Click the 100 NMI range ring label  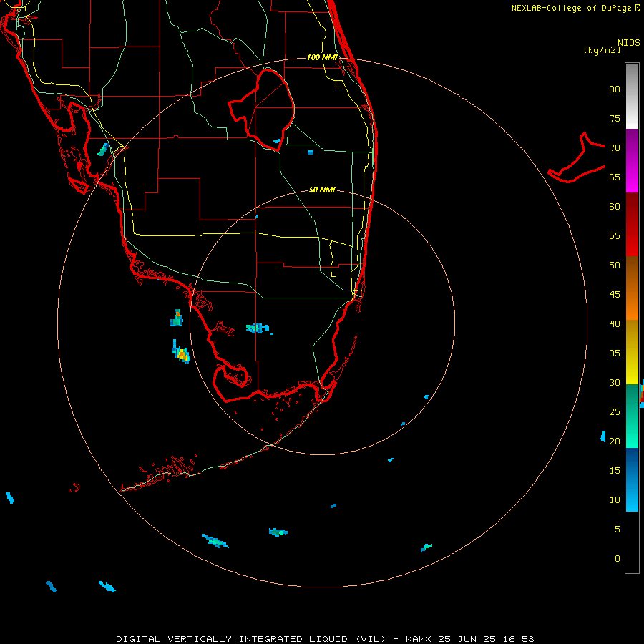pos(322,57)
